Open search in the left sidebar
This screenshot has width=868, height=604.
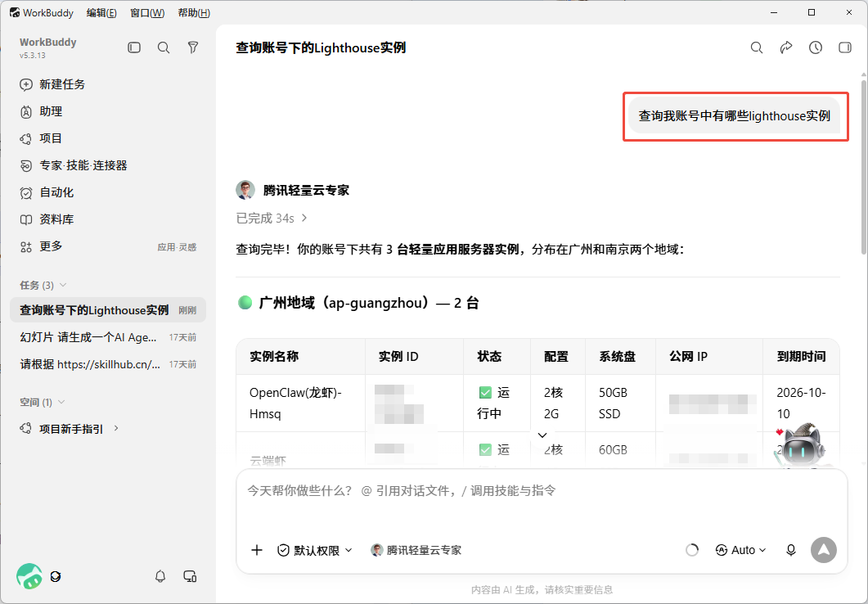[164, 47]
